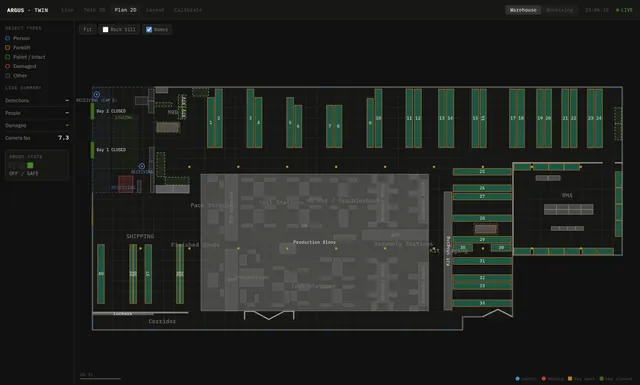Select the camera marker labeled RECEIVING (CAM 1)
The width and height of the screenshot is (640, 385).
97,95
